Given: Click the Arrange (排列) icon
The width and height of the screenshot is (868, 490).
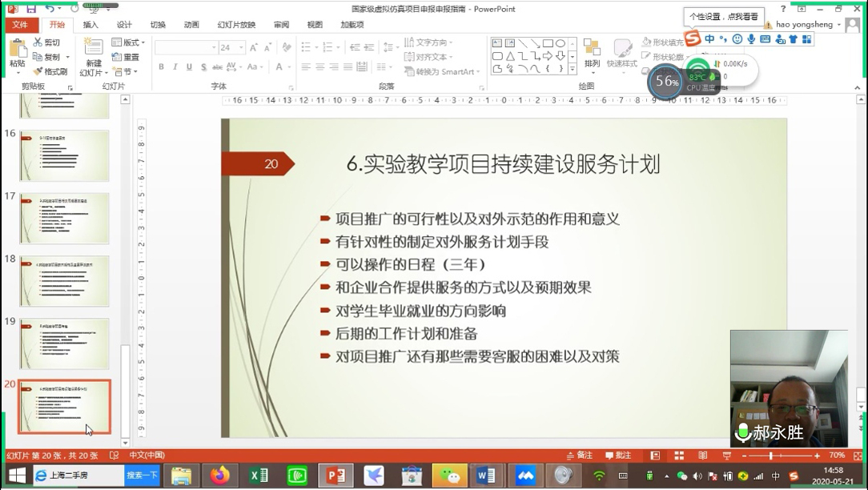Looking at the screenshot, I should coord(592,53).
